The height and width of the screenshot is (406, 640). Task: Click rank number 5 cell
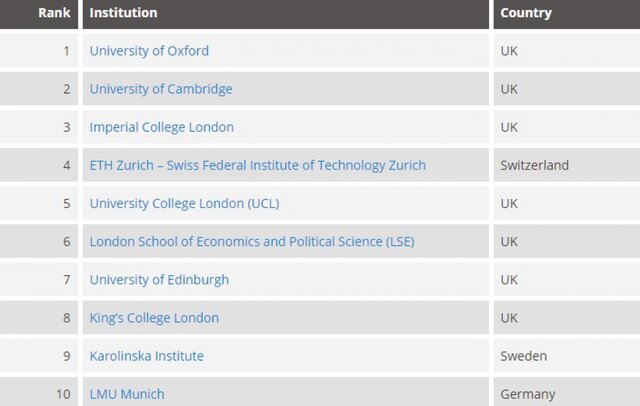point(39,204)
